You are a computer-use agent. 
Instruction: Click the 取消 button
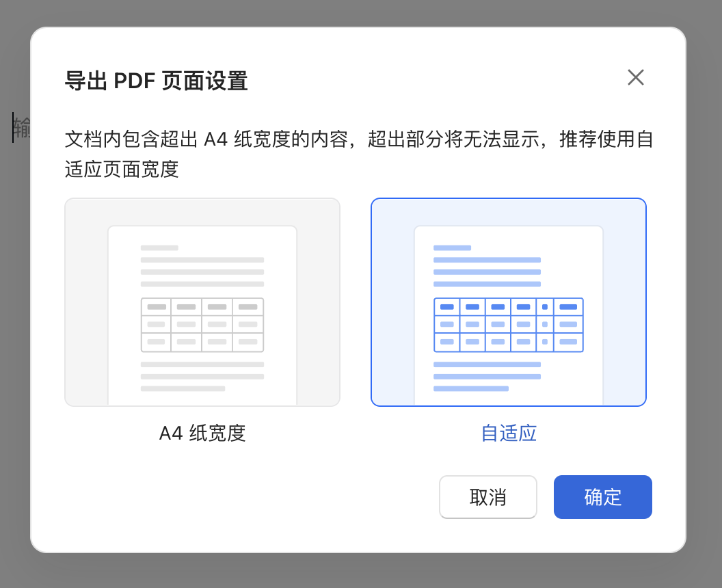click(x=487, y=497)
